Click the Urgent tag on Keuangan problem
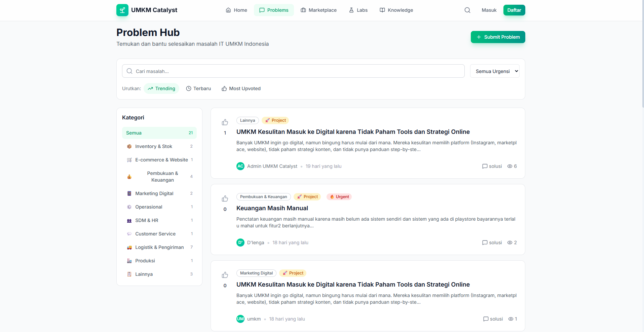644x332 pixels. pos(339,196)
